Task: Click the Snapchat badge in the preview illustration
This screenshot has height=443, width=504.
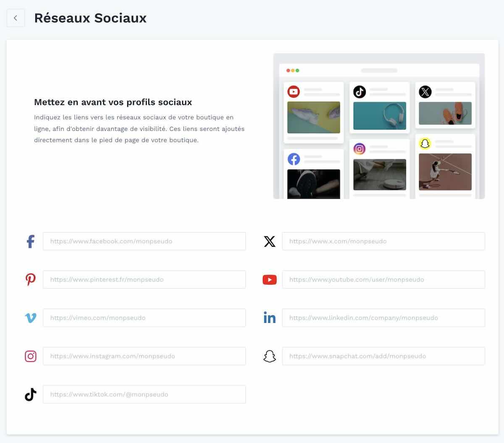Action: 425,144
